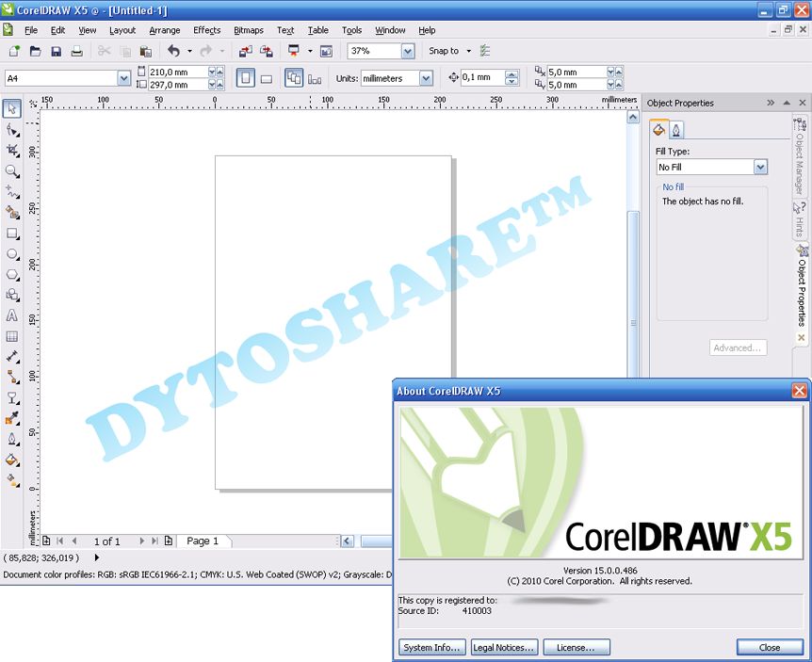Select the Interactive Fill tool

click(12, 480)
